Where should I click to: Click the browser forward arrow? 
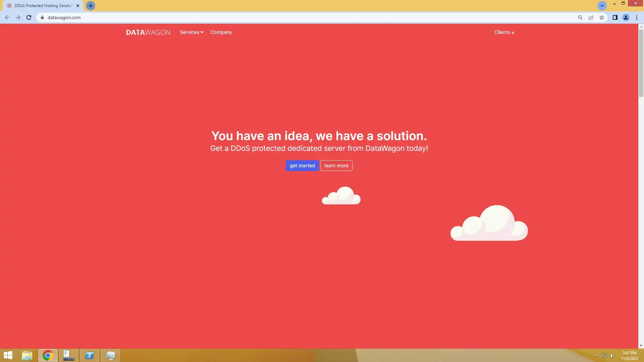[18, 17]
